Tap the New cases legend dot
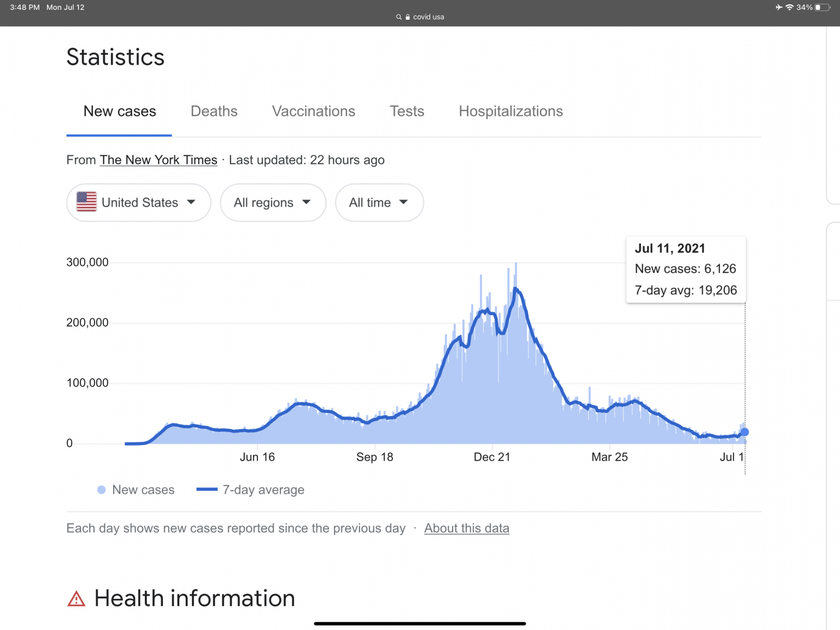Viewport: 840px width, 630px height. (101, 490)
